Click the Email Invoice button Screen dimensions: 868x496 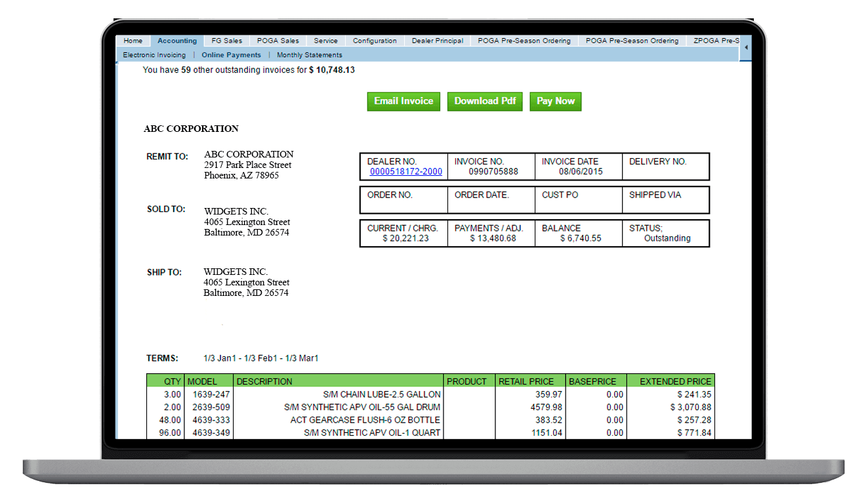(403, 101)
